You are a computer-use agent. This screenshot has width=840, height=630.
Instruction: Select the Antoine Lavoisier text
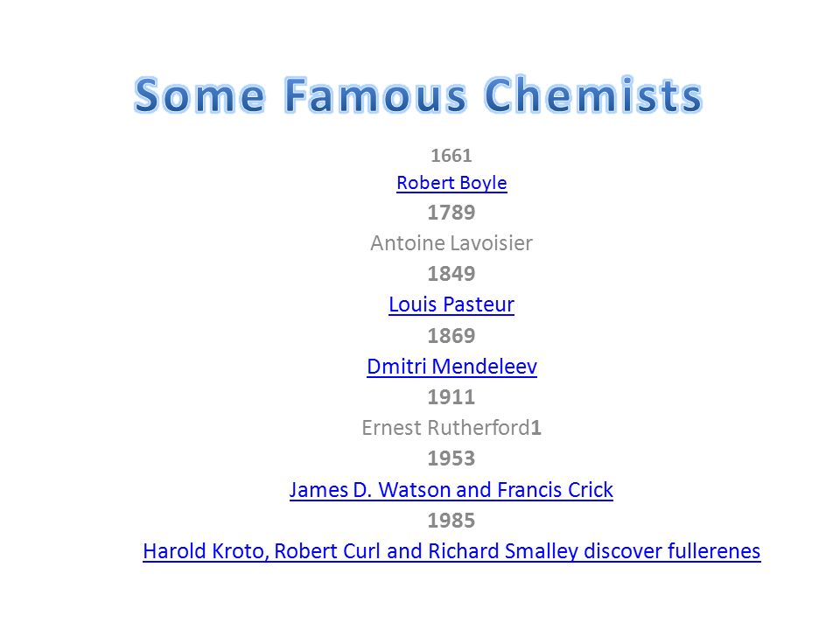pyautogui.click(x=451, y=243)
